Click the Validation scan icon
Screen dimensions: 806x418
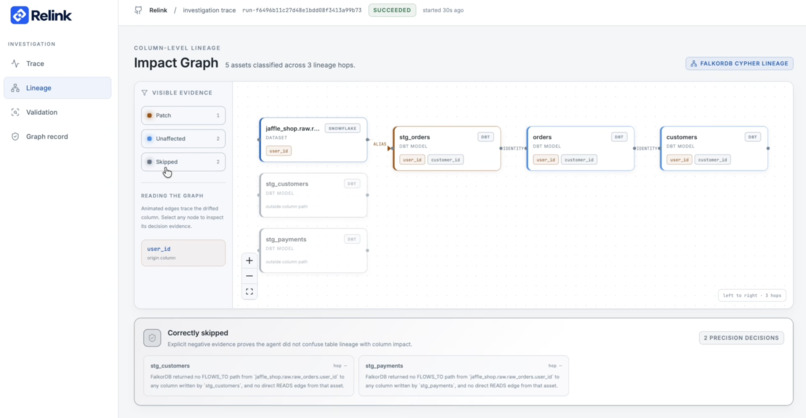click(x=15, y=112)
